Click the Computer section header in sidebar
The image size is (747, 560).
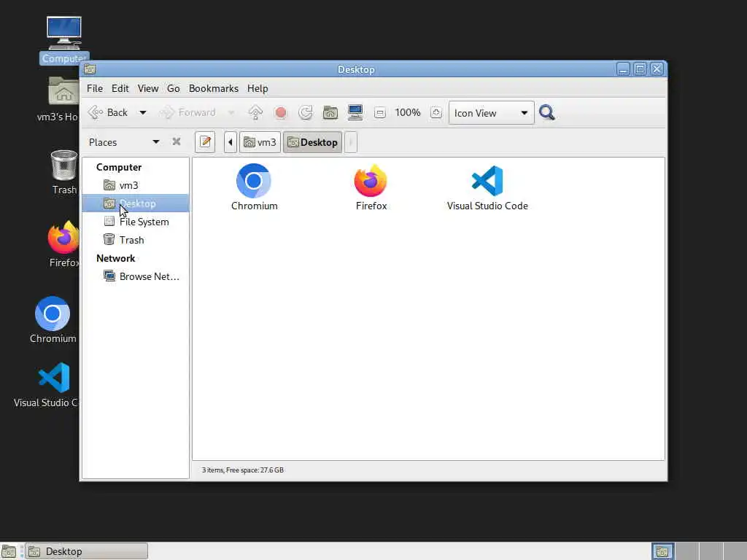coord(119,167)
